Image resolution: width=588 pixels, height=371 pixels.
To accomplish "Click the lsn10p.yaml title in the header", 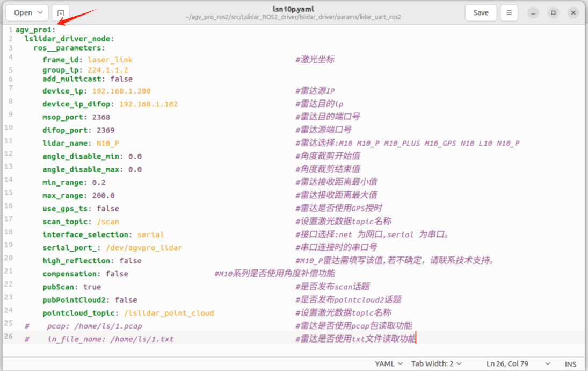I will (293, 9).
